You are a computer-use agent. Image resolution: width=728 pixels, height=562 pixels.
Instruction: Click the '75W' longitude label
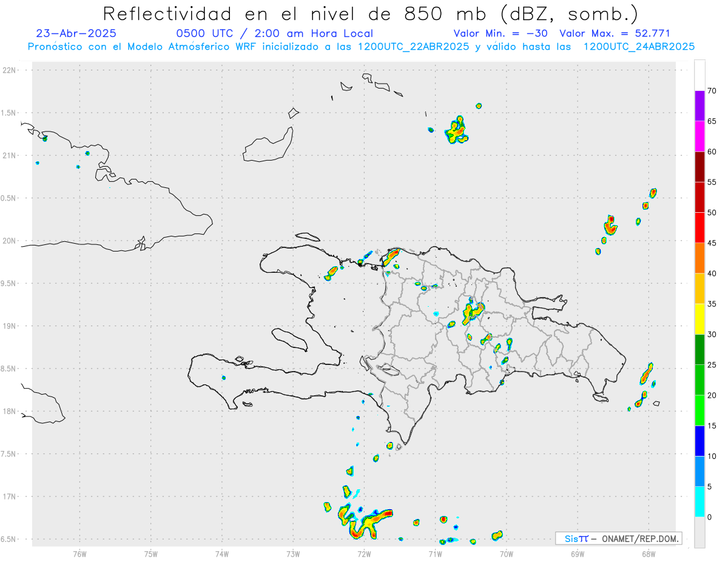click(x=150, y=553)
